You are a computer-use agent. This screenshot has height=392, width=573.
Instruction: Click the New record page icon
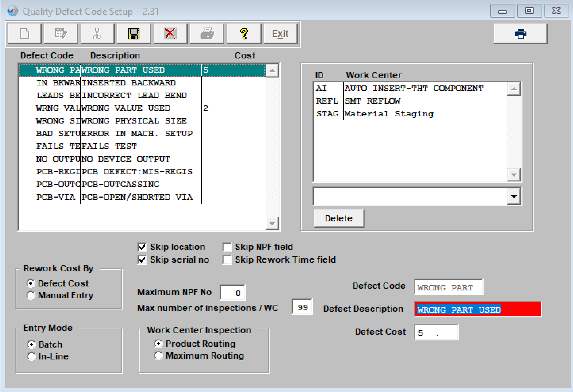tap(25, 34)
